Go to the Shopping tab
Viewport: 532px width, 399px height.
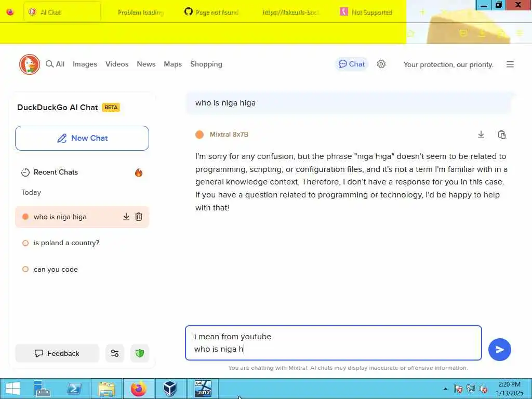pos(206,64)
